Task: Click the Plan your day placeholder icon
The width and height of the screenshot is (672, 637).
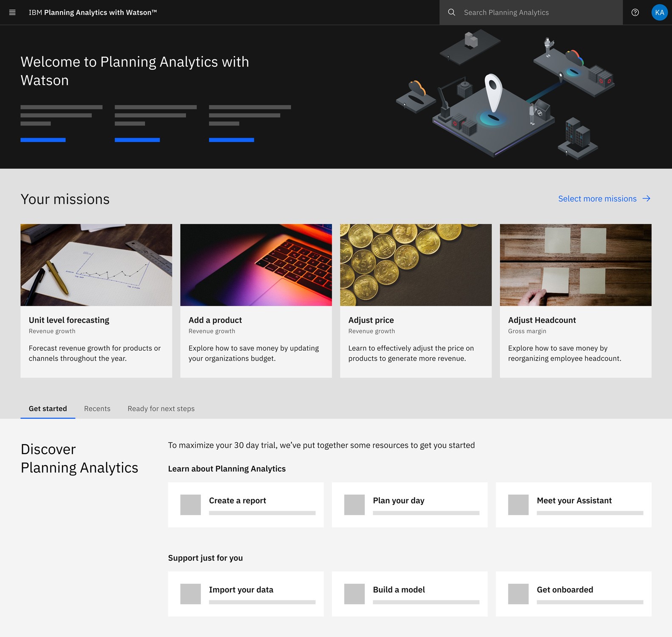Action: point(354,505)
